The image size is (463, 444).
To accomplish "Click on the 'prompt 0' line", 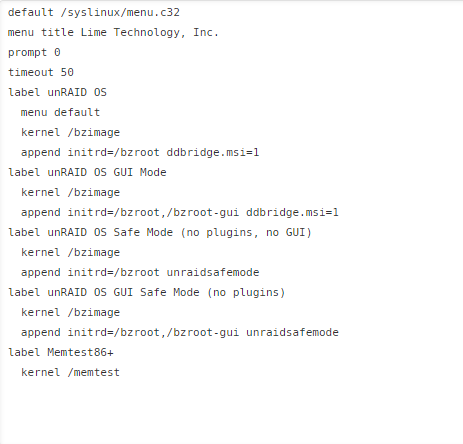I will [34, 53].
